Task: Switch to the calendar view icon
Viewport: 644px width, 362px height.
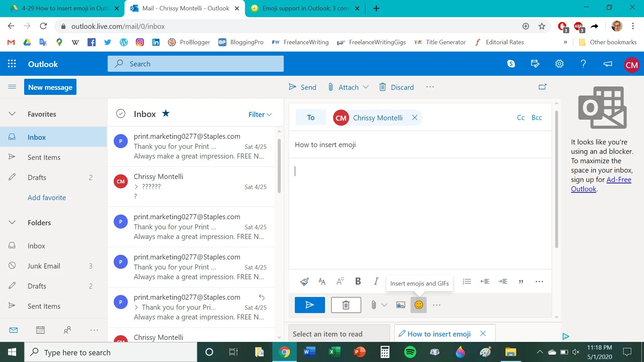Action: point(40,330)
